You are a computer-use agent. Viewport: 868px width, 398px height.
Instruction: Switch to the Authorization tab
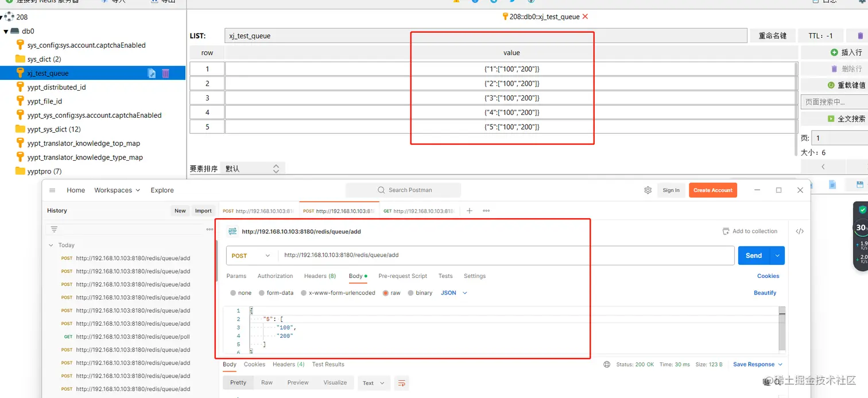tap(275, 276)
